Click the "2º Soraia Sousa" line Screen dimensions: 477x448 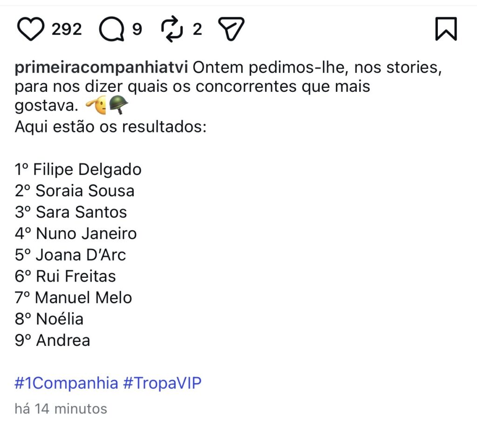coord(75,191)
